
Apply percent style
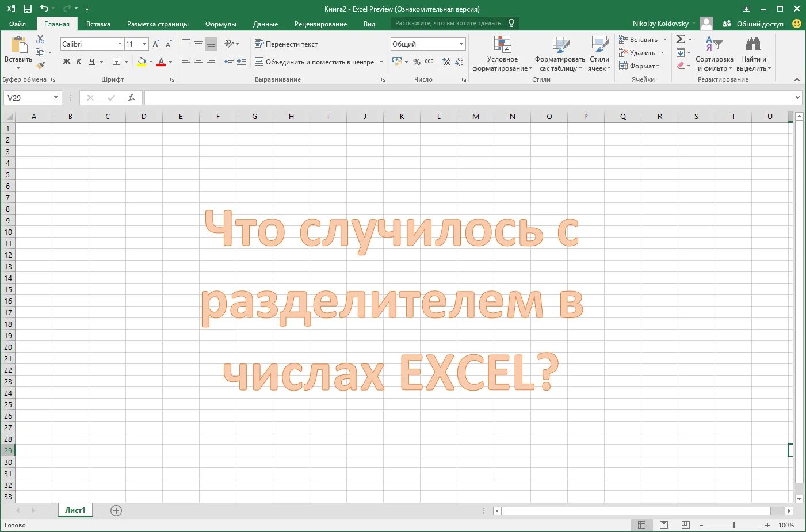[x=417, y=62]
